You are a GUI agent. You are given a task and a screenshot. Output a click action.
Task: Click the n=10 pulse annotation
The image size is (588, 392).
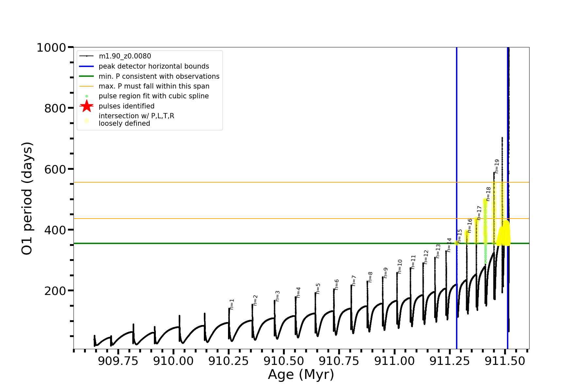(400, 267)
